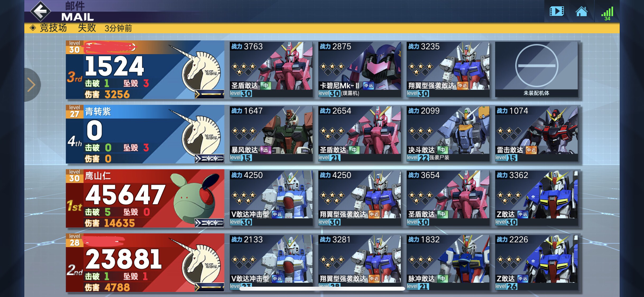Open 脉冲敢达 unit card
This screenshot has height=297, width=644.
[448, 263]
